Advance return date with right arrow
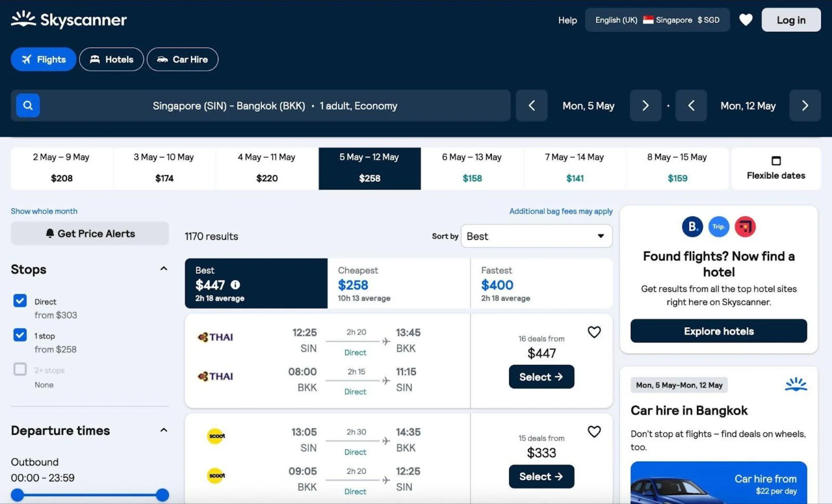 (x=805, y=106)
